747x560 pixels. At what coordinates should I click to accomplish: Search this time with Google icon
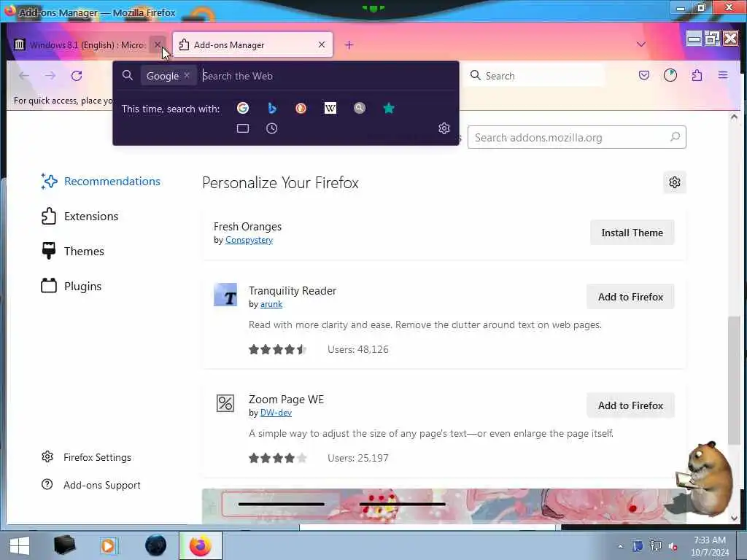(242, 109)
